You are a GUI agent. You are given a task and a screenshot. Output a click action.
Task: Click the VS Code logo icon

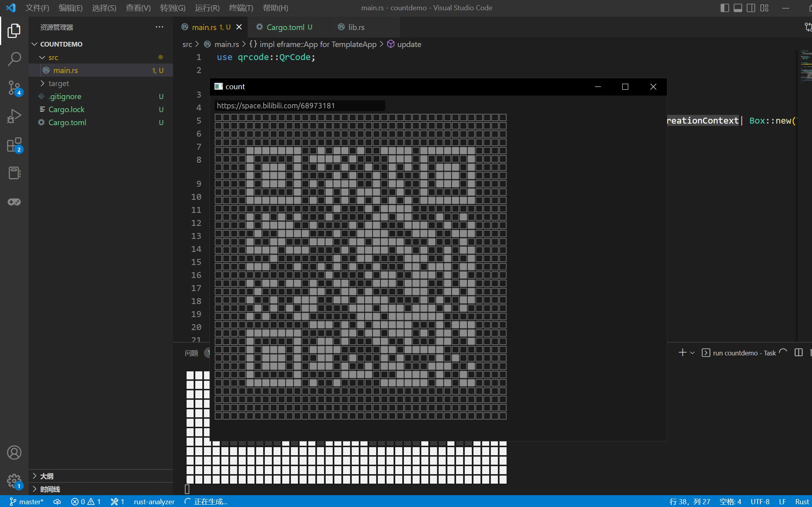(11, 8)
